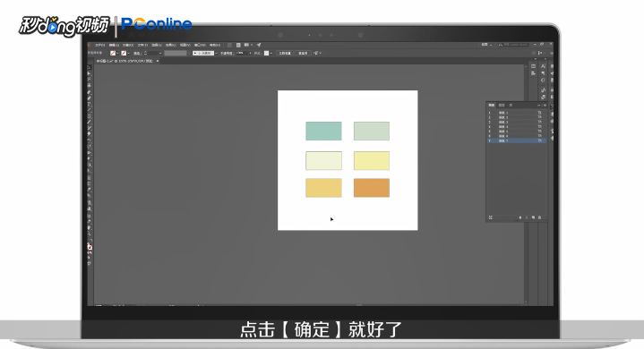Open the 选择 menu
The image size is (644, 349).
tap(157, 45)
